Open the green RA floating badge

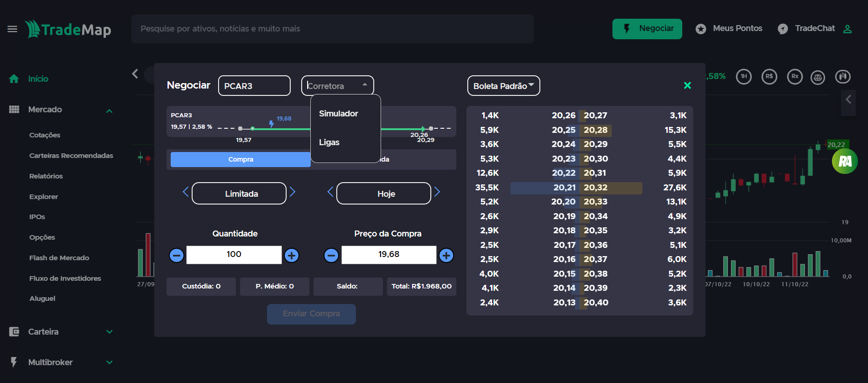pos(845,161)
